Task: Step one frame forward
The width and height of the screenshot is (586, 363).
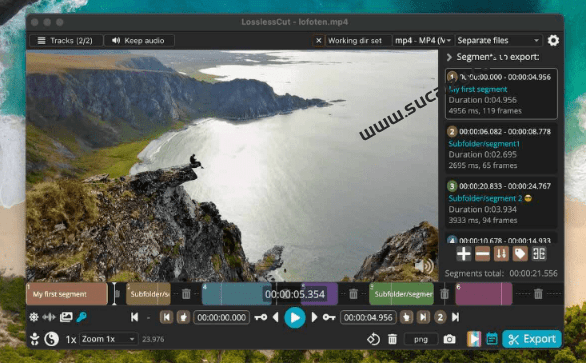Action: [x=314, y=317]
